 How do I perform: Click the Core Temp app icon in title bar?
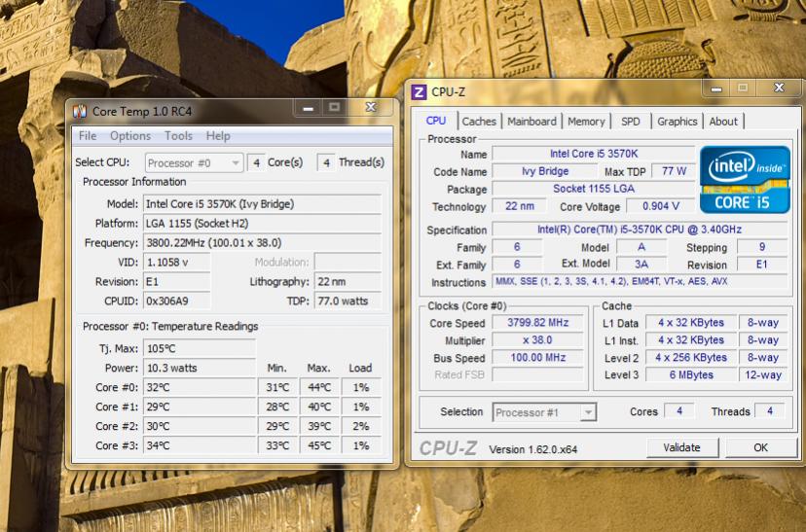(80, 112)
